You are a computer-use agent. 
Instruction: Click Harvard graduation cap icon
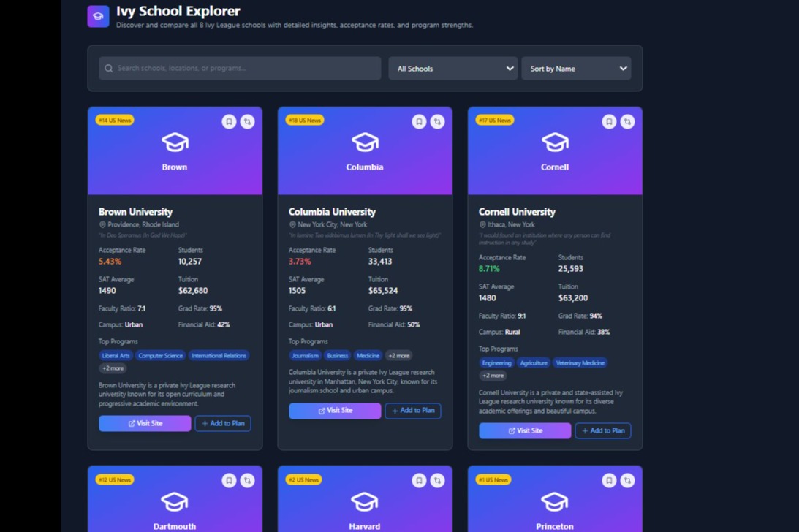[x=365, y=501]
